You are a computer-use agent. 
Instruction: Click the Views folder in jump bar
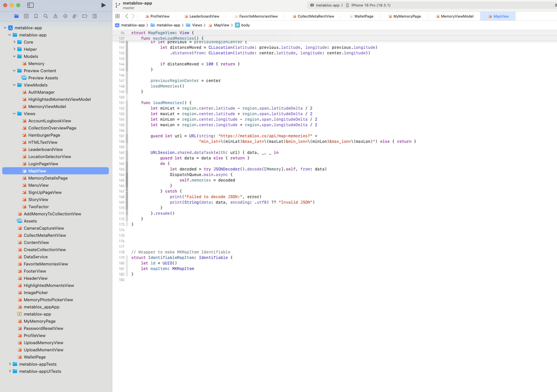point(194,25)
